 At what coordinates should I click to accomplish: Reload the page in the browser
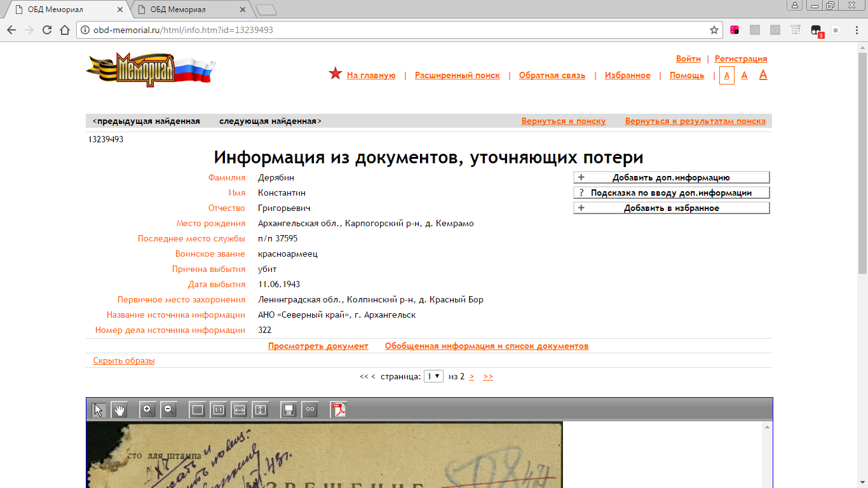pyautogui.click(x=46, y=30)
